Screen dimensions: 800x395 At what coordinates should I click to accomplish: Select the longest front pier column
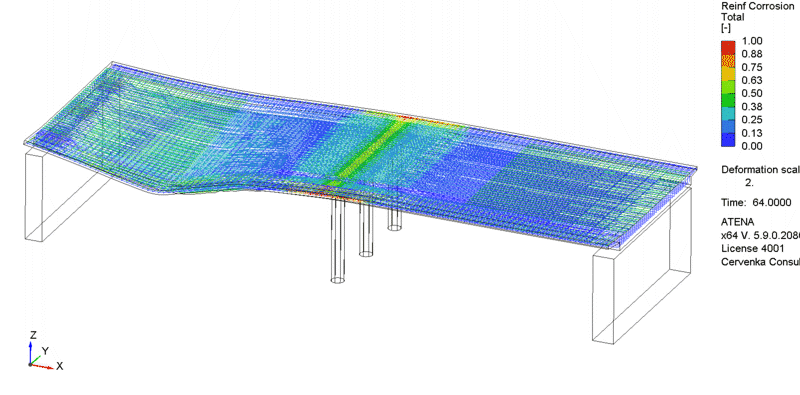tap(337, 240)
